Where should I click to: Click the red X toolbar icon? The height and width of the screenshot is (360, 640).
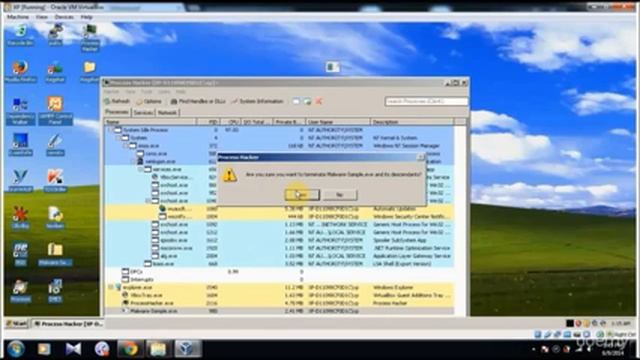(x=319, y=101)
